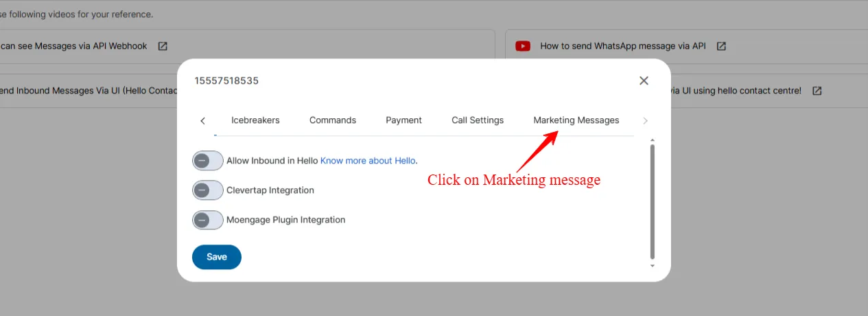Screen dimensions: 868x316
Task: Click the Clevertap Integration label
Action: 270,190
